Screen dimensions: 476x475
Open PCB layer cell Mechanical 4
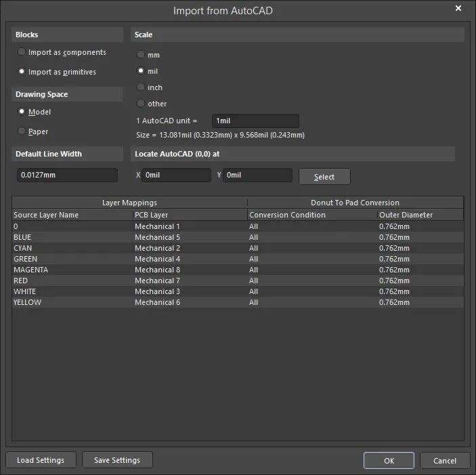coord(190,259)
